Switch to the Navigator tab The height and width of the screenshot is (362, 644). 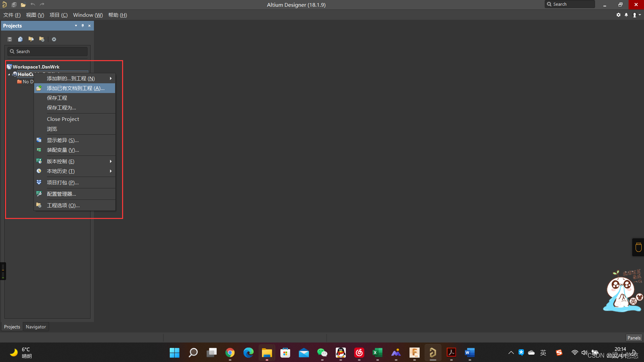pyautogui.click(x=36, y=327)
